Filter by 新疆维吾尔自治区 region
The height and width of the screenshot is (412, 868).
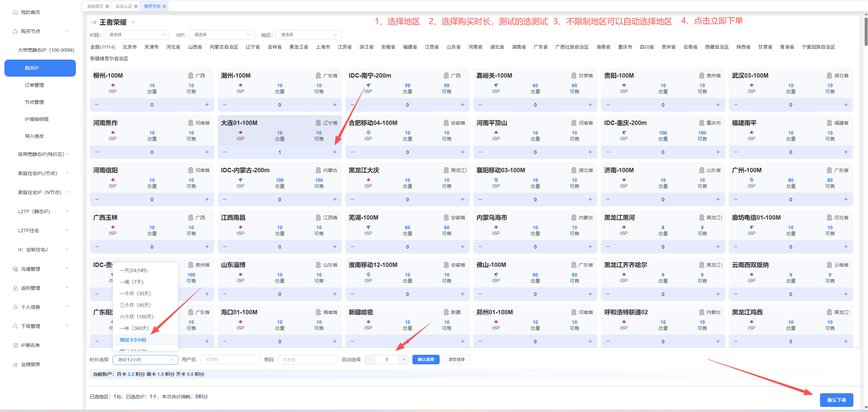[109, 59]
